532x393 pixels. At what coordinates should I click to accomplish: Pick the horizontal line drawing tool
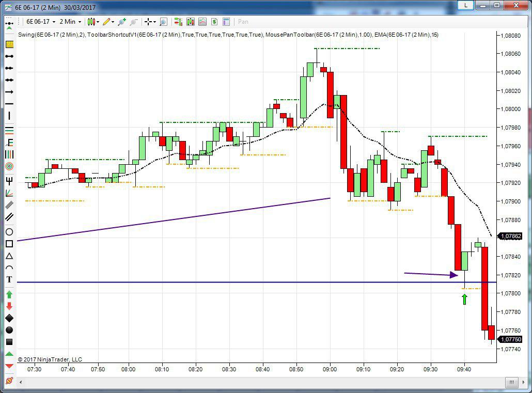pos(9,104)
